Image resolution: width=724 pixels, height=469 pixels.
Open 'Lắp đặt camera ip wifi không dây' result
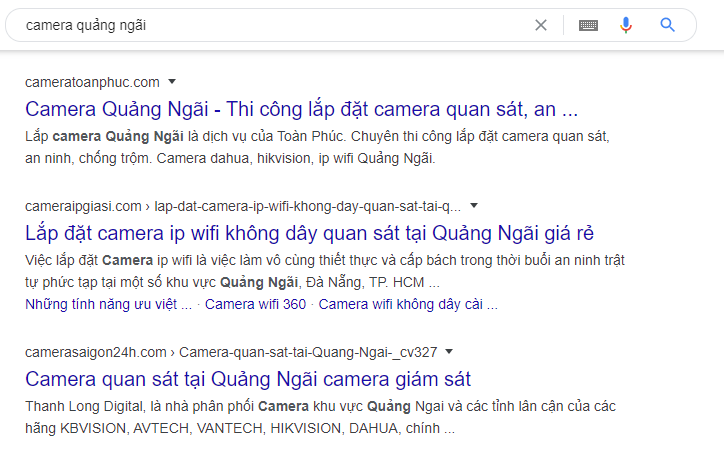[309, 233]
